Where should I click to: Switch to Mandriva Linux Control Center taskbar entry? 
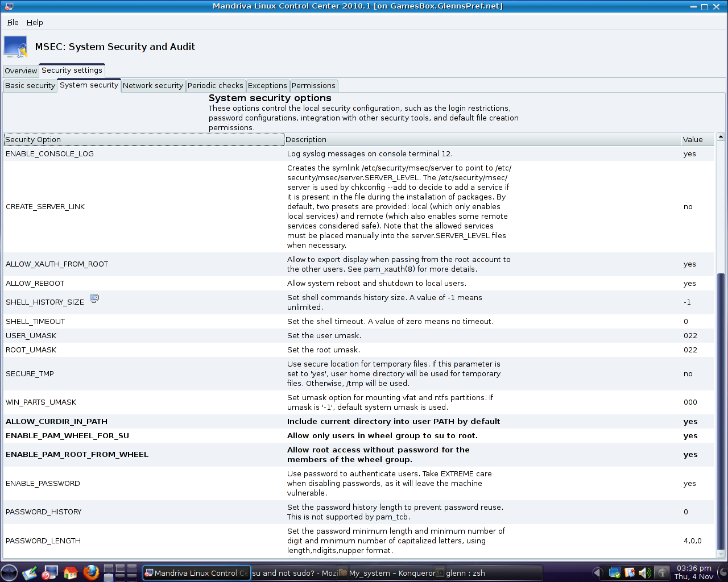pyautogui.click(x=196, y=573)
